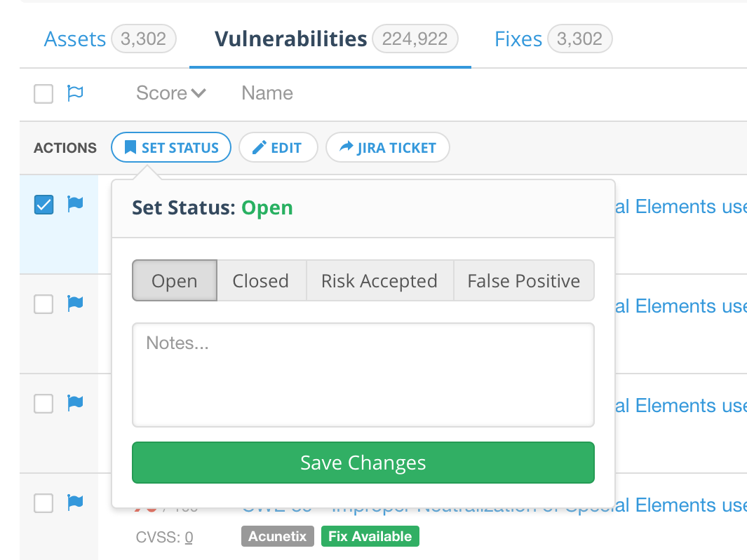
Task: Toggle the select-all checkbox in header
Action: 43,94
